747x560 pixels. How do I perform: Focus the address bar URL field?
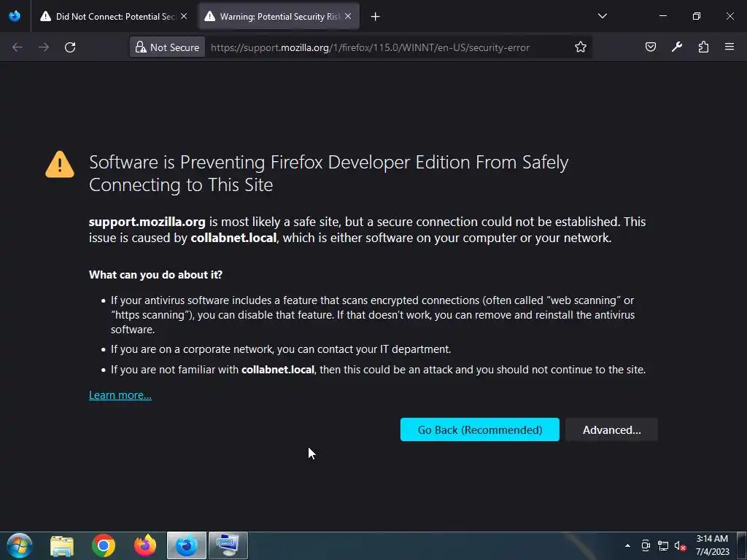coord(370,47)
